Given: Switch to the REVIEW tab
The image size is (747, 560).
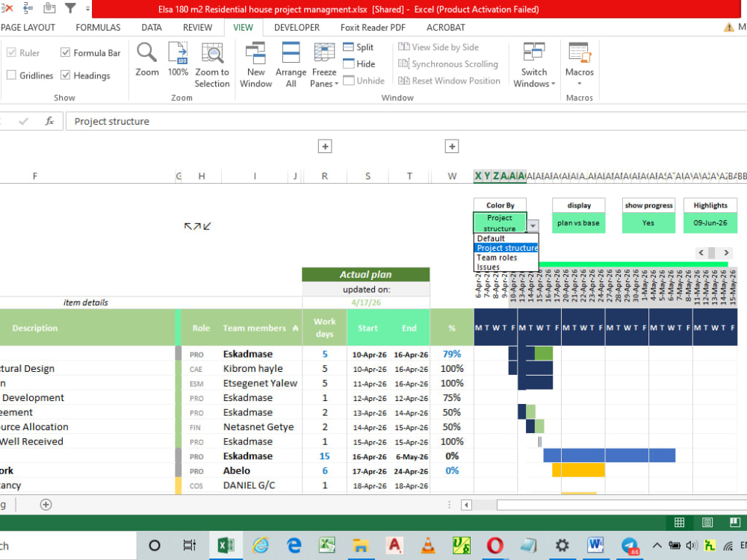Looking at the screenshot, I should click(x=198, y=28).
